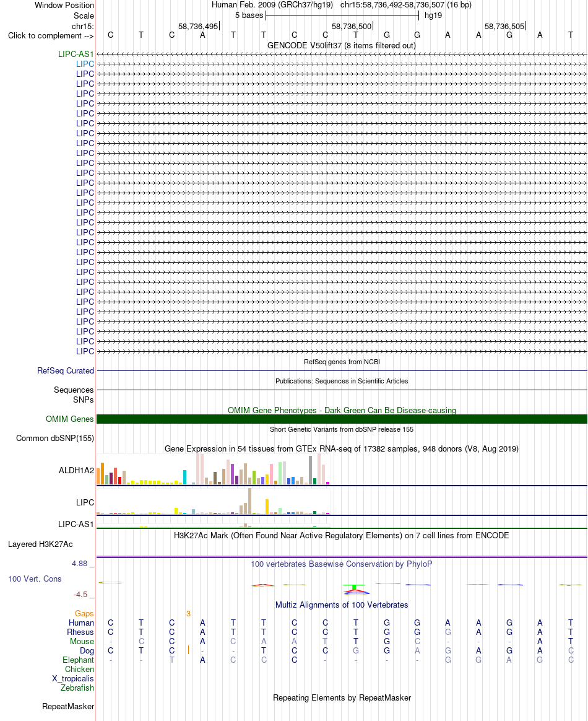Click the Sequences SNPs track label

(x=74, y=395)
